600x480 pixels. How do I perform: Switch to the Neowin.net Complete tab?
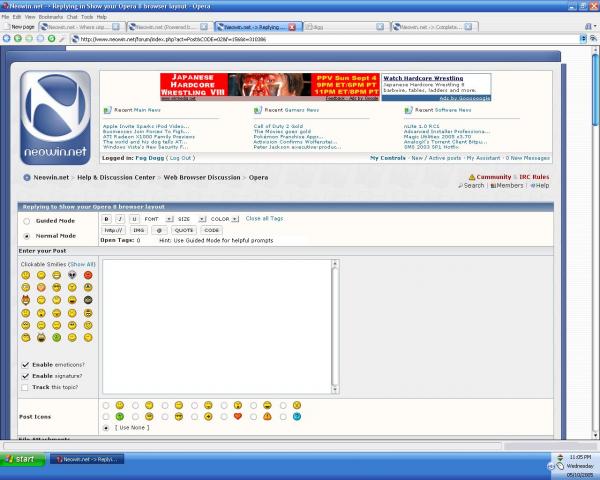[434, 27]
